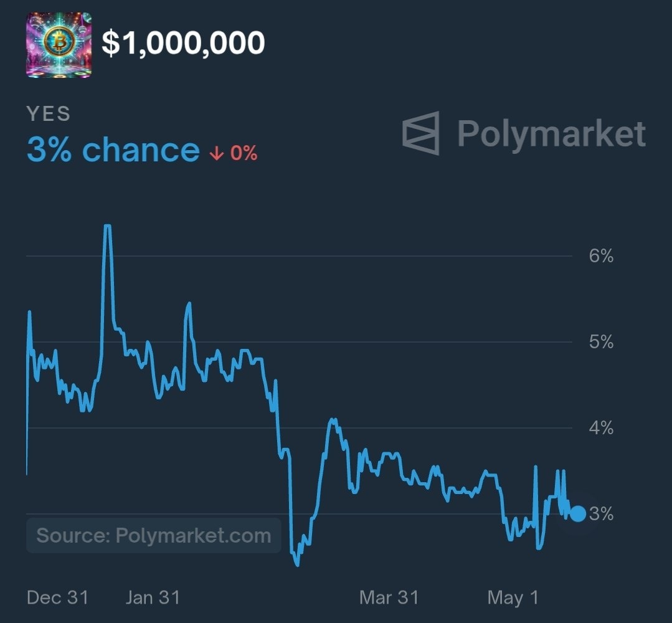Click the 5% gridline label
Viewport: 672px width, 623px height.
coord(601,342)
